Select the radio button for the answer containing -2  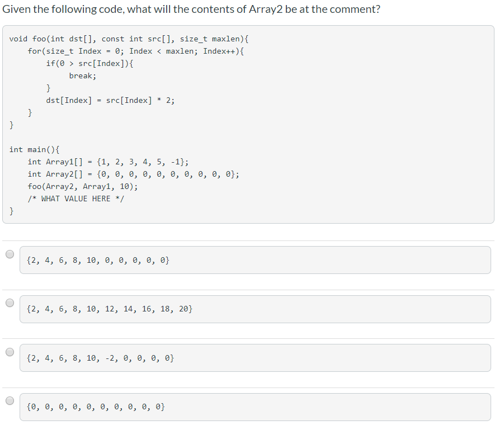coord(10,351)
